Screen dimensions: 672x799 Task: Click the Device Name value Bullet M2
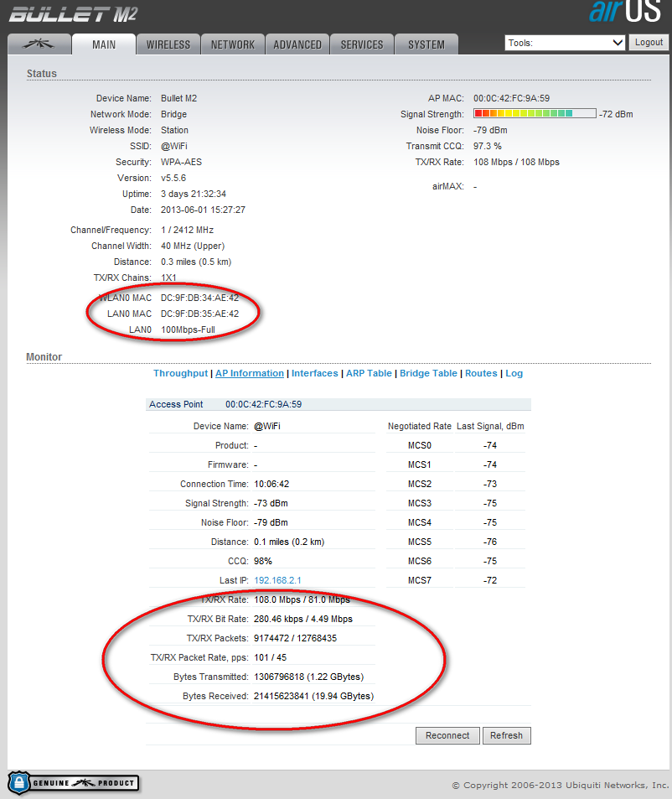(178, 98)
